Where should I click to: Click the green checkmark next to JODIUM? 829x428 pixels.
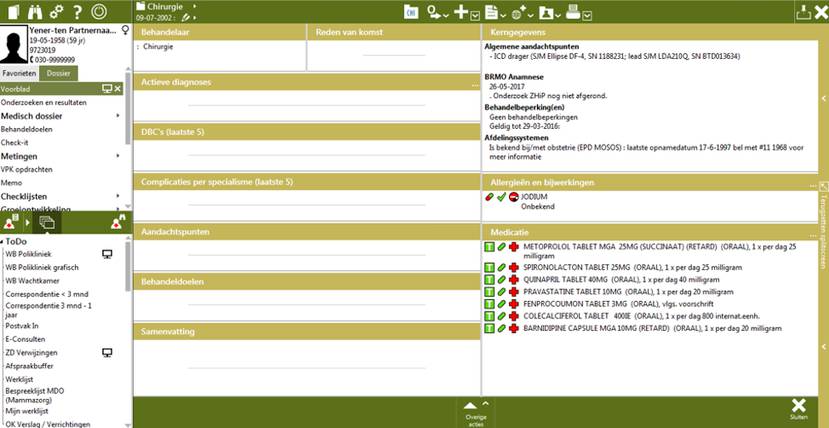click(x=500, y=197)
